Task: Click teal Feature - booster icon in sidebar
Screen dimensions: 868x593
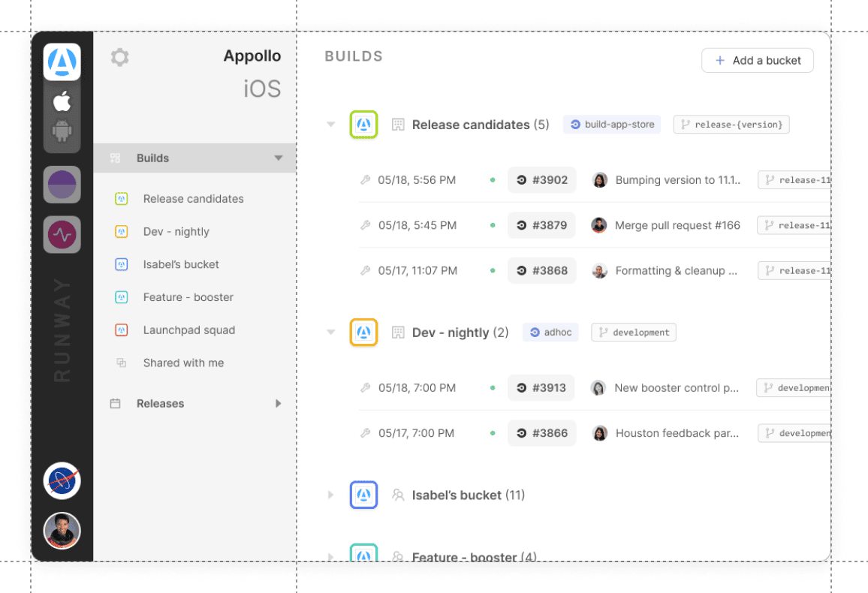Action: pyautogui.click(x=121, y=297)
